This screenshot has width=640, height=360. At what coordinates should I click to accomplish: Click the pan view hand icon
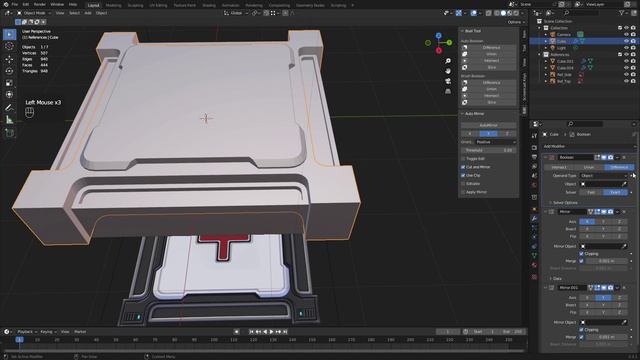pyautogui.click(x=448, y=71)
